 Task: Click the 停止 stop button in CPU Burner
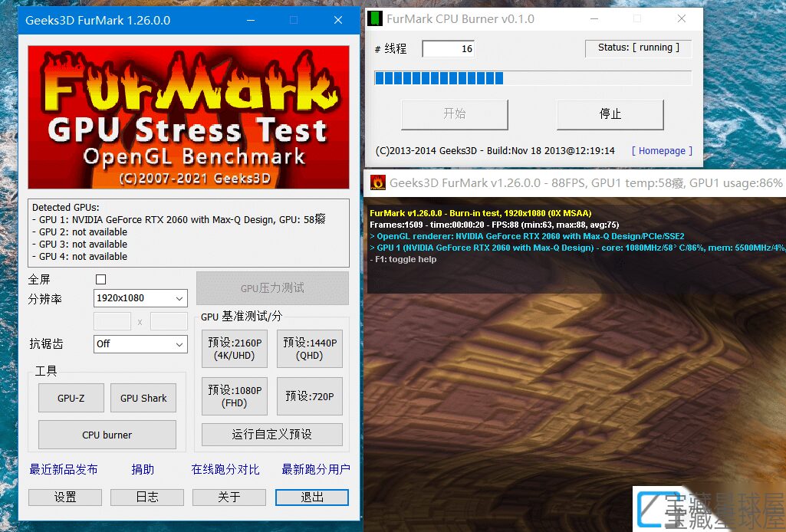coord(610,114)
